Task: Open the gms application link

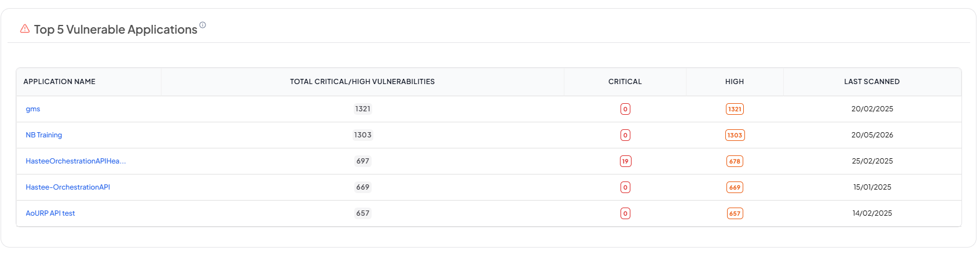Action: tap(33, 109)
